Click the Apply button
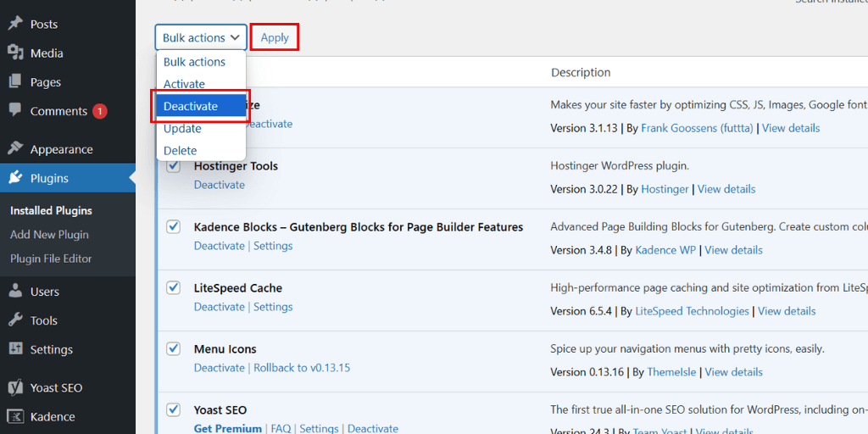The image size is (868, 434). pyautogui.click(x=275, y=37)
